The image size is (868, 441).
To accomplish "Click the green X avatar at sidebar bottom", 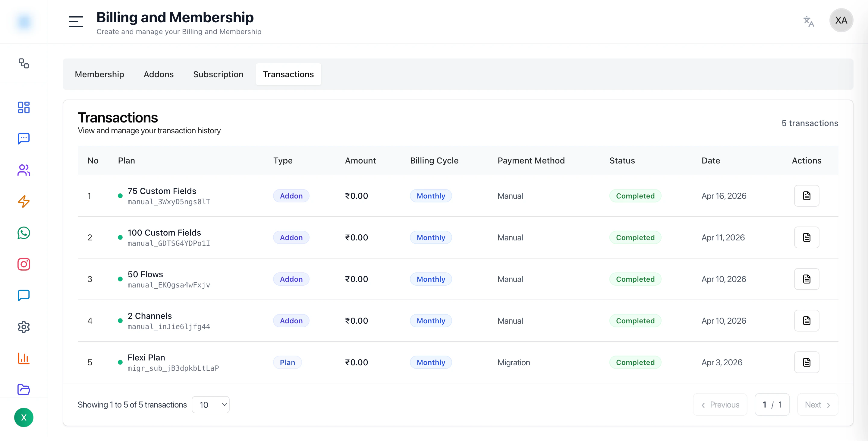I will click(x=24, y=418).
